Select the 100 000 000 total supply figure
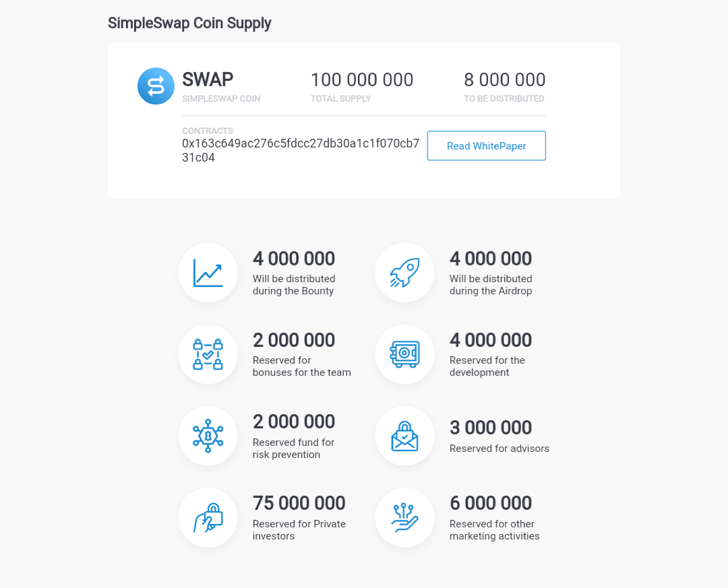The width and height of the screenshot is (728, 588). pos(362,80)
